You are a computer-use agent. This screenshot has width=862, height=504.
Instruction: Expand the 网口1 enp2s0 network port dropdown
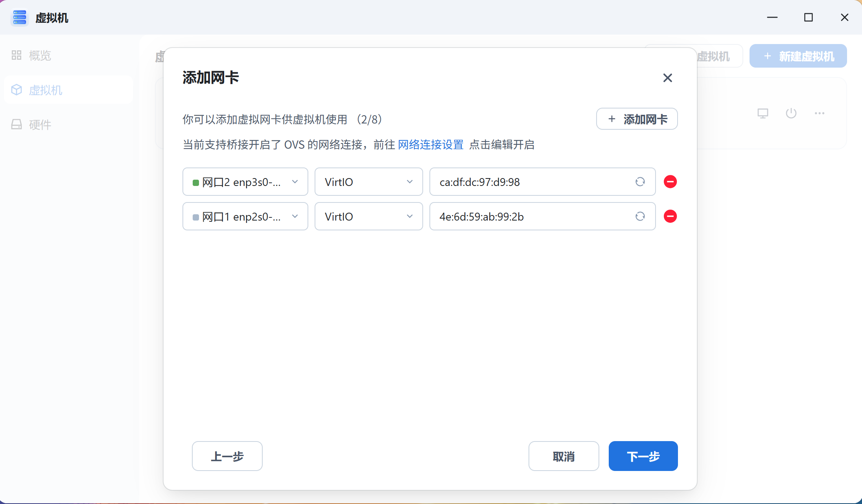point(245,216)
